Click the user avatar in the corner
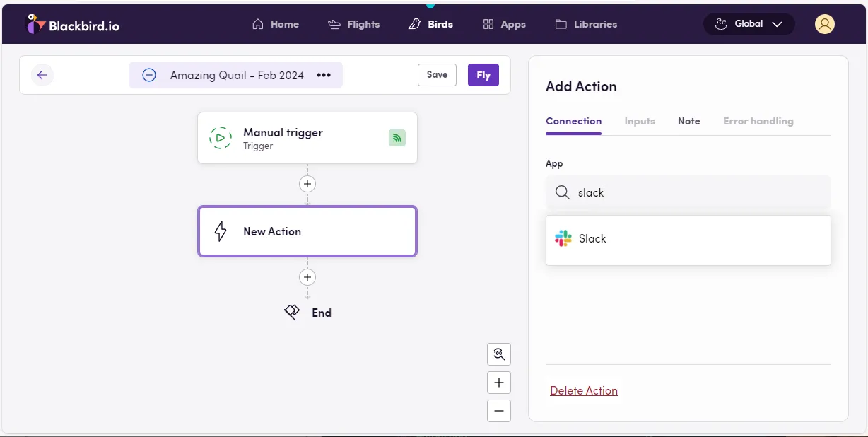868x437 pixels. [x=824, y=23]
